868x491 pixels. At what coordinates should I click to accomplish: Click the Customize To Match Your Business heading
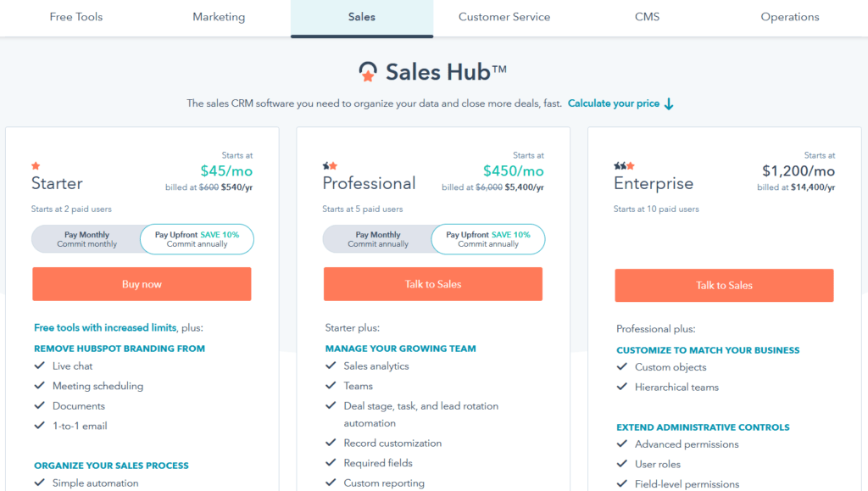click(708, 350)
